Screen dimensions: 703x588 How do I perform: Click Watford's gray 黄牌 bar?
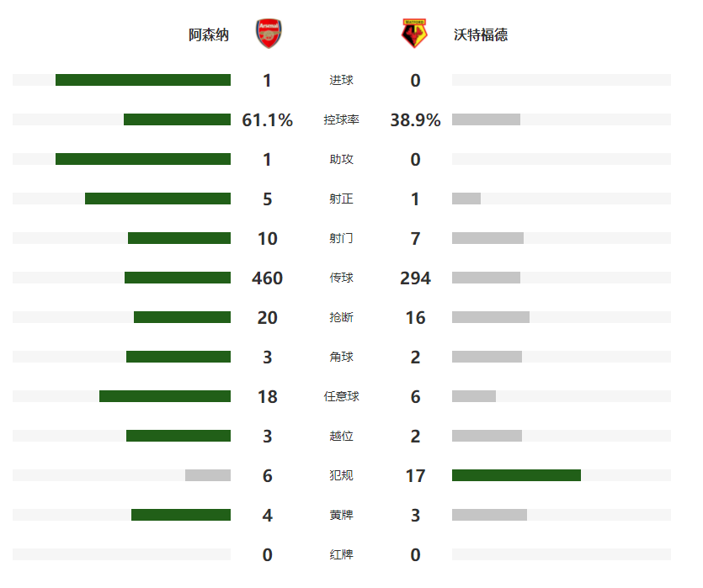pos(490,515)
